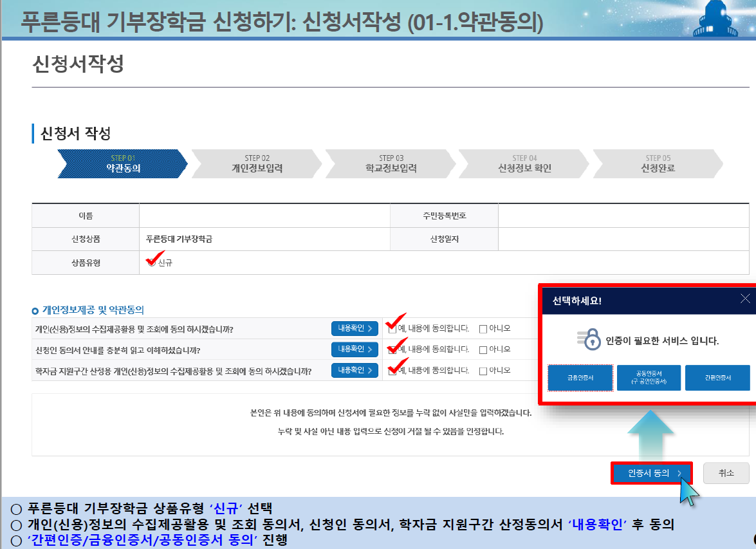
Task: Select the 금융인증서 certificate option
Action: point(580,378)
